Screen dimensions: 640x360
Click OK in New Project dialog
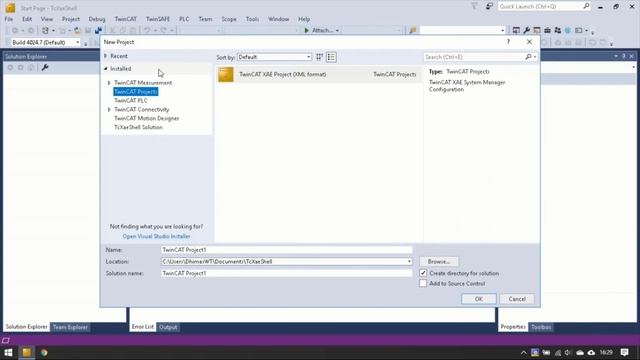coord(479,299)
